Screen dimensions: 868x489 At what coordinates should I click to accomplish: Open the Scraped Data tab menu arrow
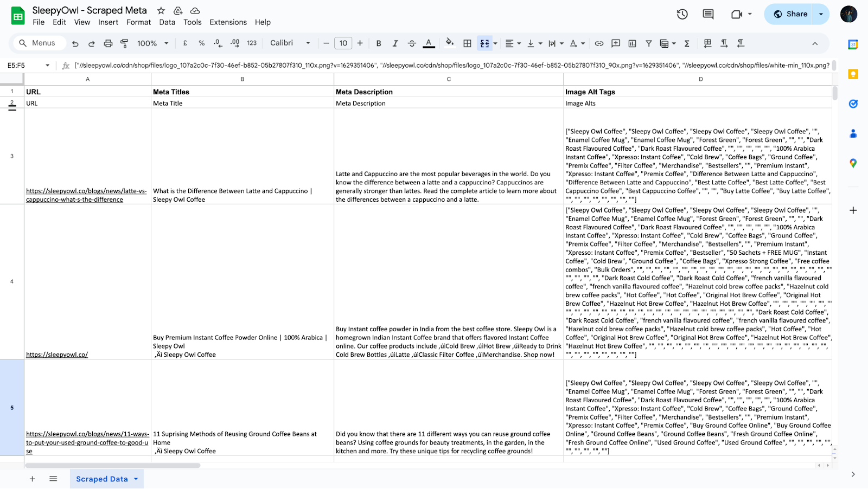point(136,479)
